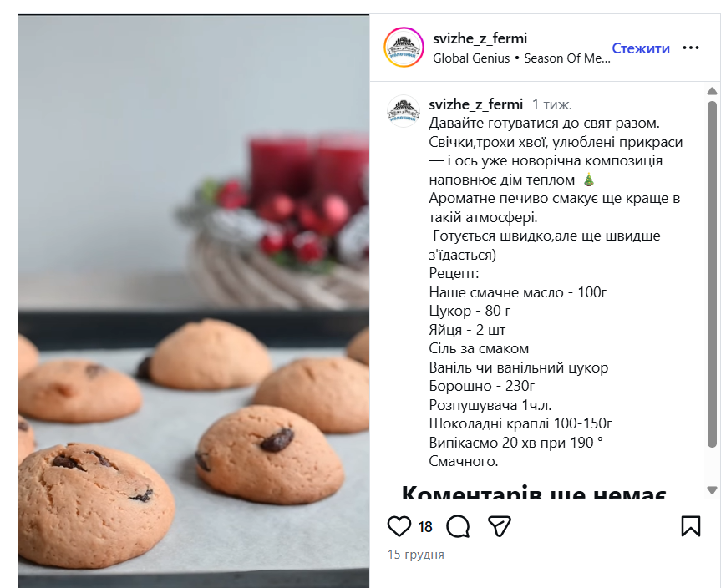This screenshot has width=726, height=588.
Task: Click svizhe_z_fermi avatar beside caption
Action: (x=404, y=112)
